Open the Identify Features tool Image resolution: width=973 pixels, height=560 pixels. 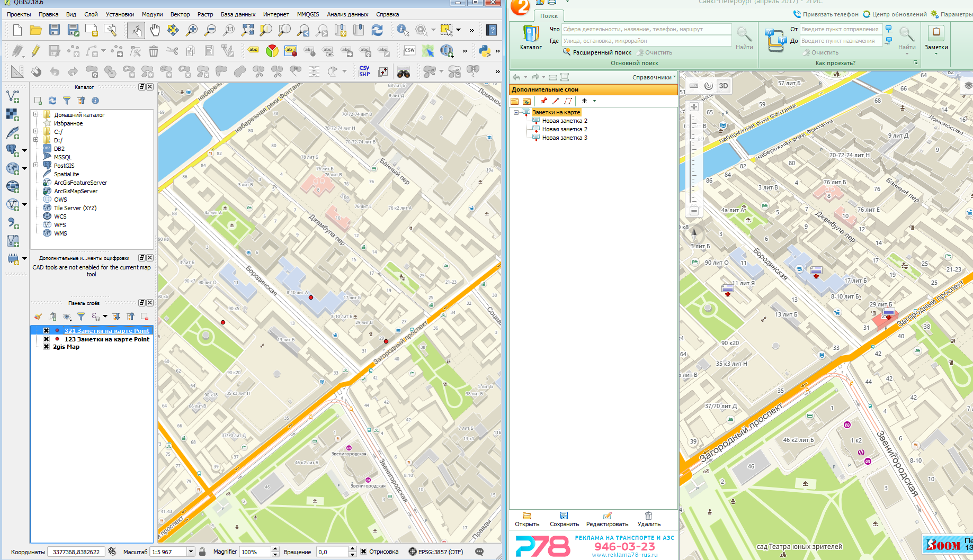[x=403, y=30]
